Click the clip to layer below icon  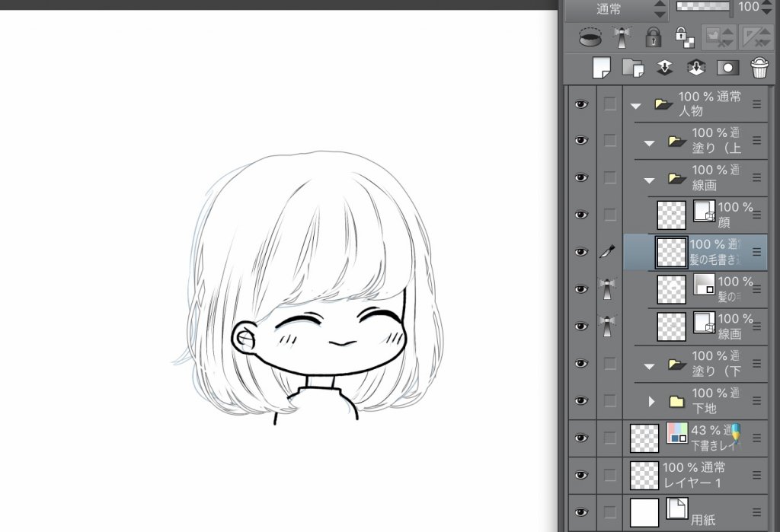tap(590, 36)
